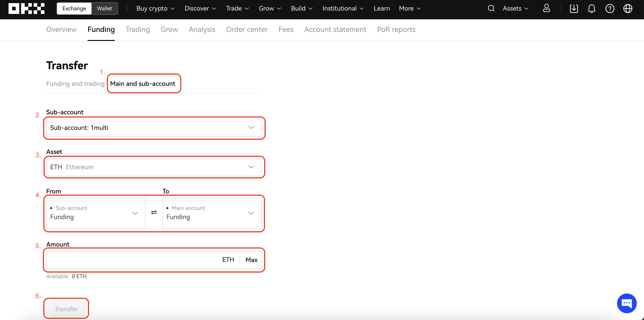Open the From Sub-account Funding dropdown
This screenshot has width=644, height=320.
96,213
